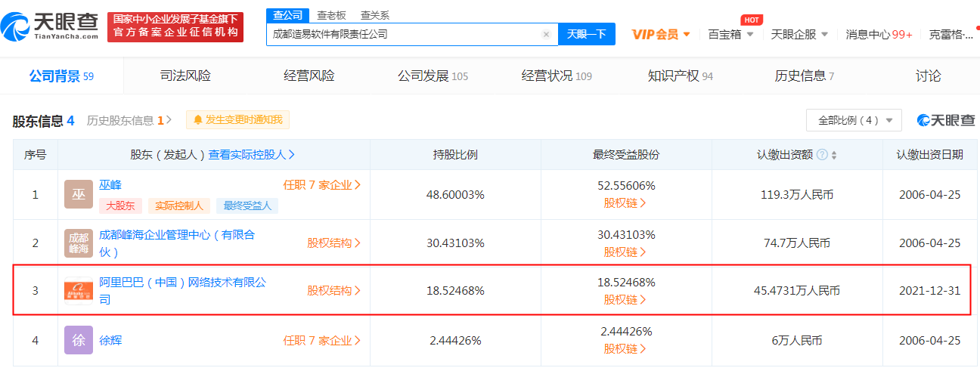Image resolution: width=980 pixels, height=371 pixels.
Task: Sort by 认缴出资额 using the sort arrows
Action: [x=834, y=155]
